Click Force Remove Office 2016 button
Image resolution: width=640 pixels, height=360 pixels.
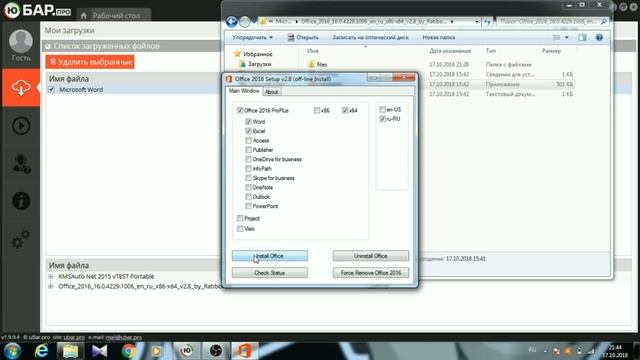(371, 273)
